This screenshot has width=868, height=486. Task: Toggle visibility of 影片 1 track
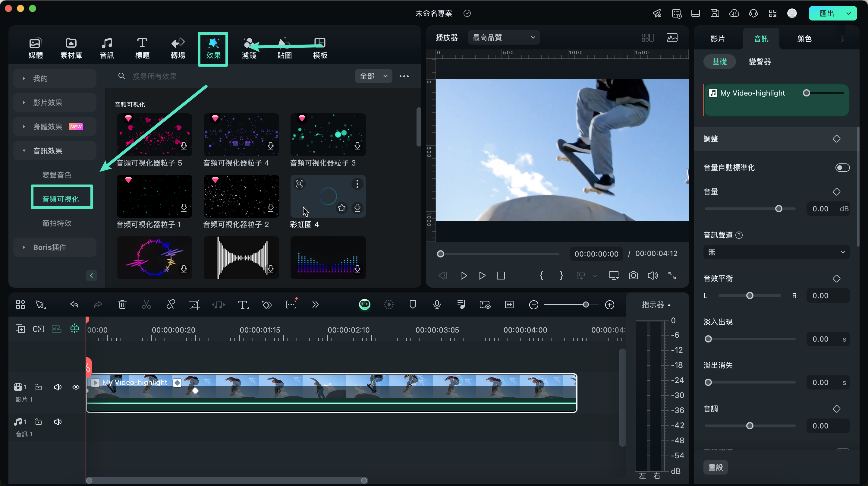(76, 387)
